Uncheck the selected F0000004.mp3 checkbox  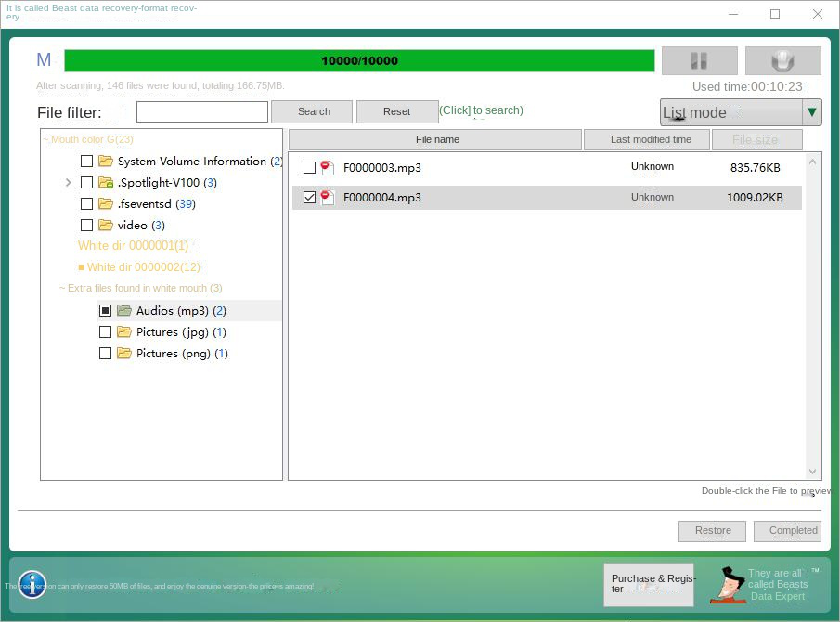click(310, 198)
